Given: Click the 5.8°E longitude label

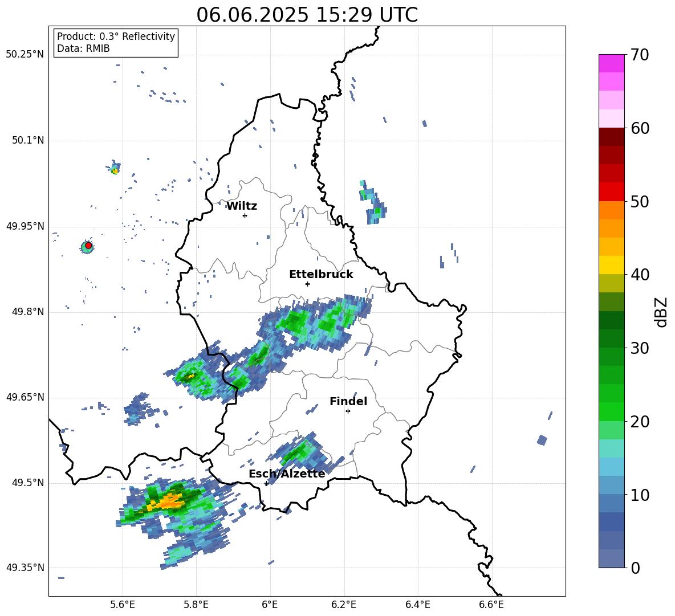Looking at the screenshot, I should pyautogui.click(x=196, y=605).
